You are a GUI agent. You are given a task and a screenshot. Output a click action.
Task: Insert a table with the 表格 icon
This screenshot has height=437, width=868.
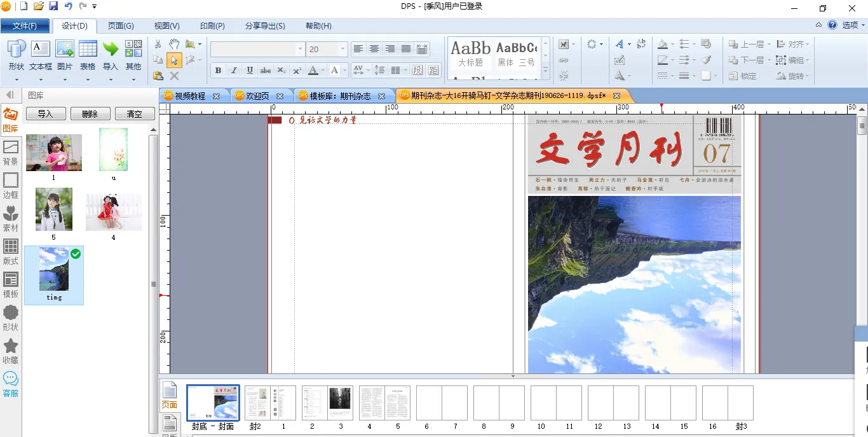coord(88,50)
